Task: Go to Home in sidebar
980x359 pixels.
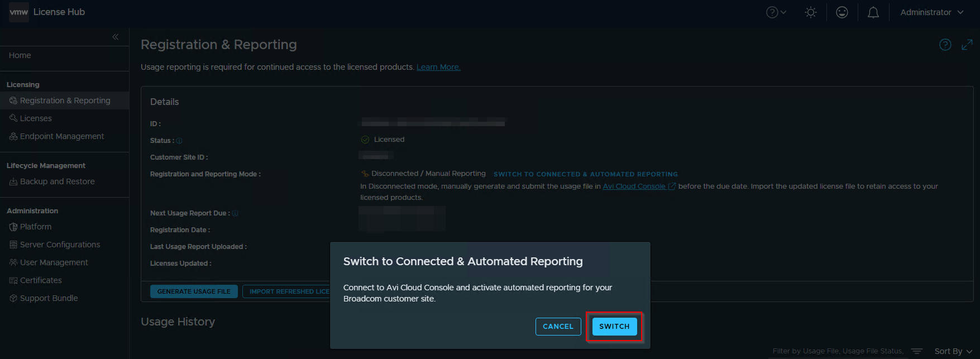Action: [x=20, y=55]
